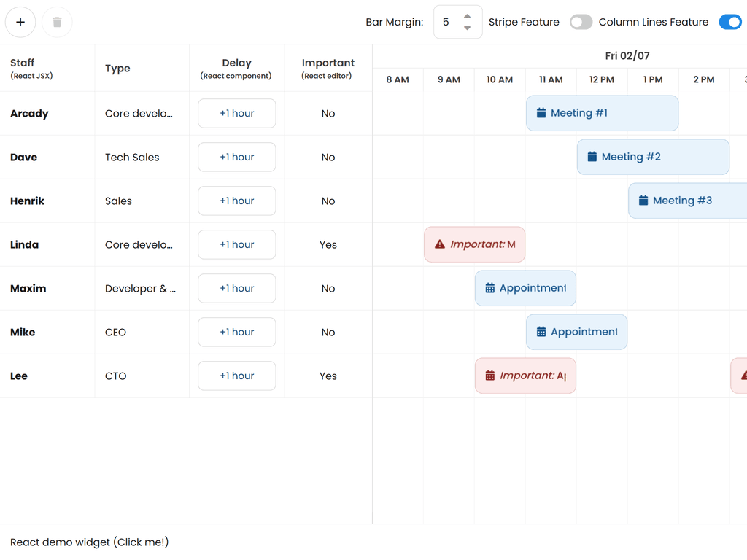Decrease Bar Margin with the down arrow

[x=468, y=28]
